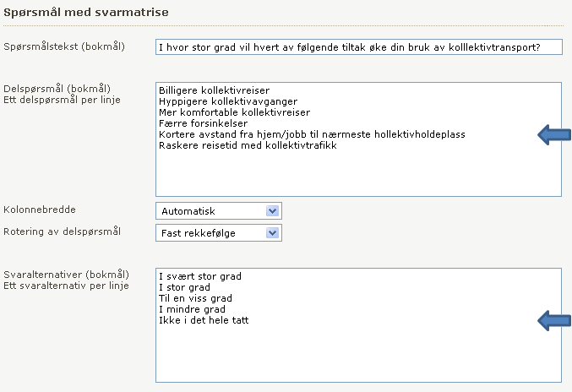The height and width of the screenshot is (392, 572).
Task: Click line 'Mer komfortable kollektivreiser'
Action: click(x=234, y=112)
